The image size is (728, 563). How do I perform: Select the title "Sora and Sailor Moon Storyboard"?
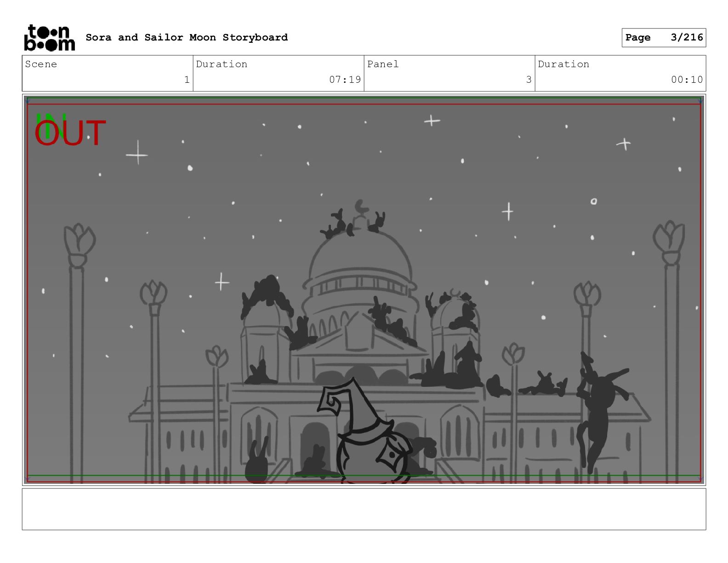tap(187, 37)
